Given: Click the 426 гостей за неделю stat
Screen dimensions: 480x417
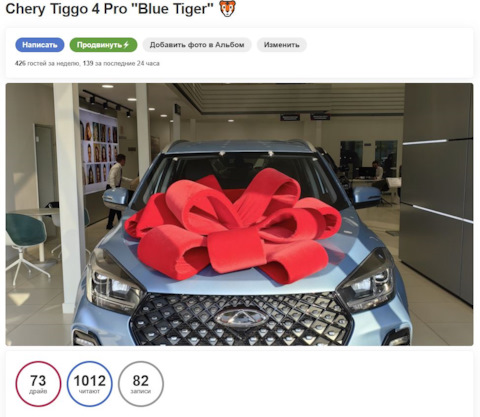Looking at the screenshot, I should coord(47,63).
